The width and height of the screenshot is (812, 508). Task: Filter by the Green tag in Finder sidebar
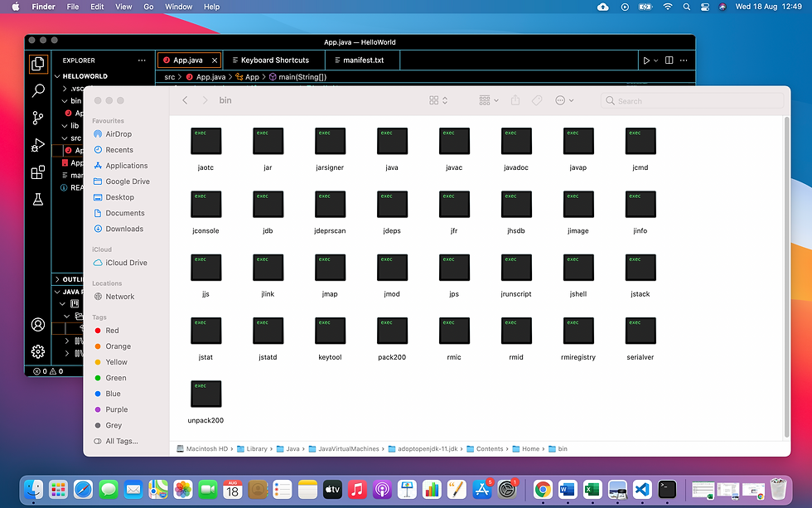coord(115,378)
